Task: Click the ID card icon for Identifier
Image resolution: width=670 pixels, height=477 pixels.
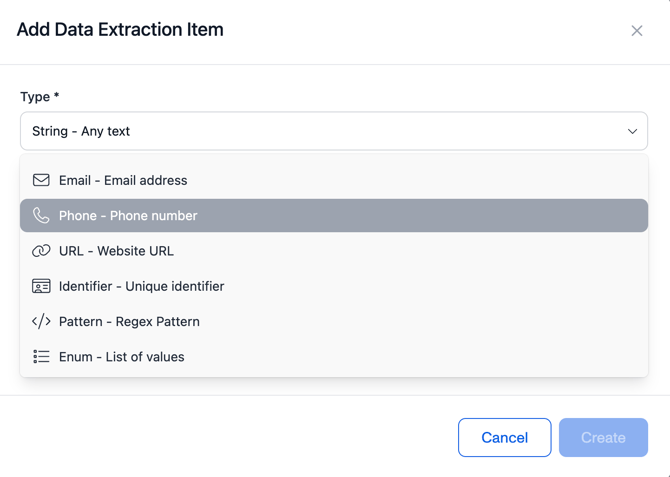Action: [x=41, y=286]
